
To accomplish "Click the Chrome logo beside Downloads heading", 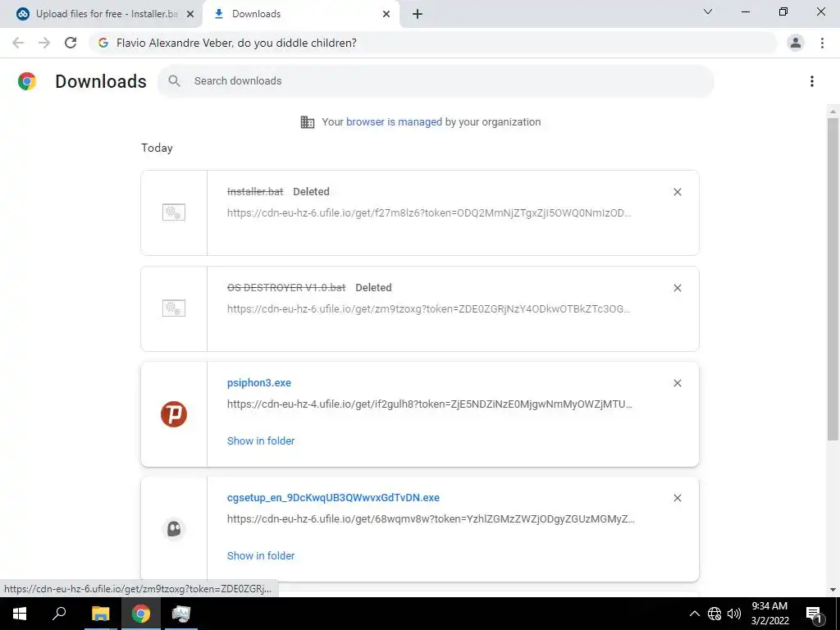I will tap(27, 81).
